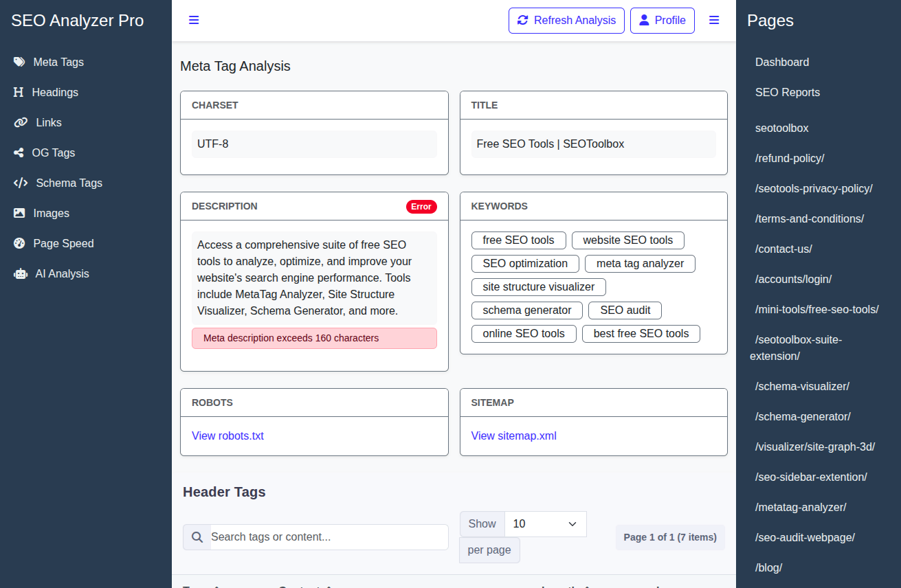The image size is (901, 588).
Task: Open the hamburger menu beside Profile
Action: 714,20
